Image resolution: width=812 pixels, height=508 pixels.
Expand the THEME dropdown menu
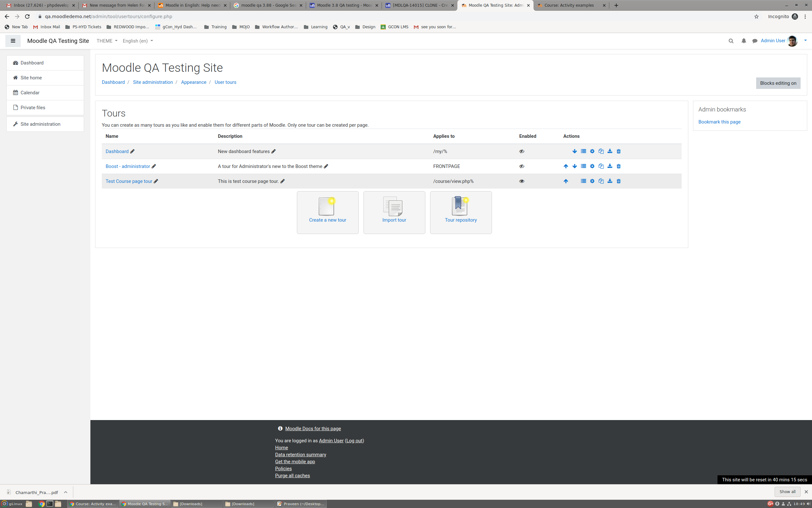pyautogui.click(x=107, y=41)
